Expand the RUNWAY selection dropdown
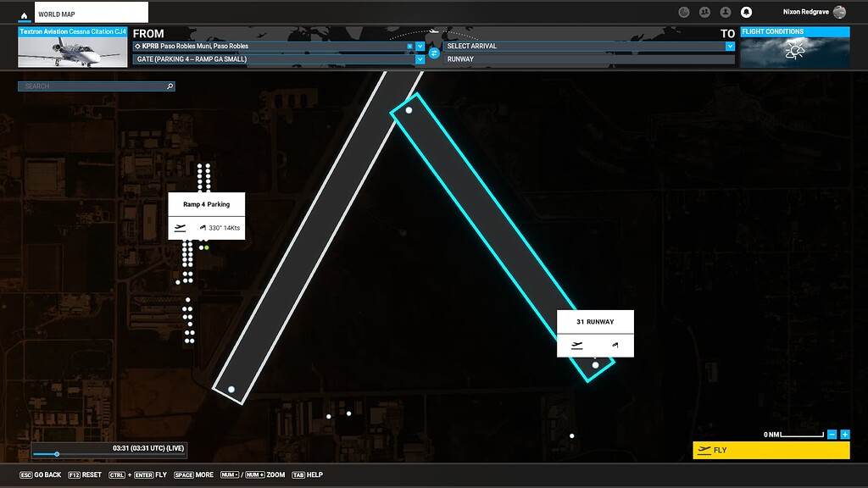The image size is (868, 488). click(x=729, y=59)
